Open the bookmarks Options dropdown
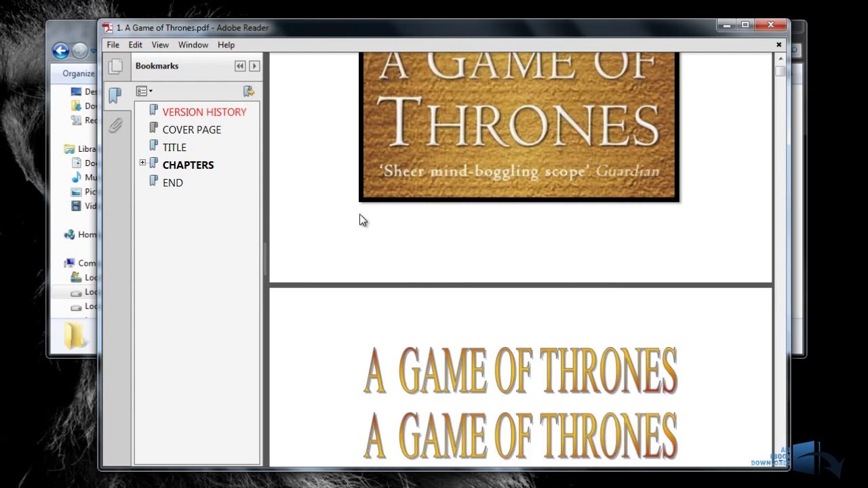 coord(144,91)
